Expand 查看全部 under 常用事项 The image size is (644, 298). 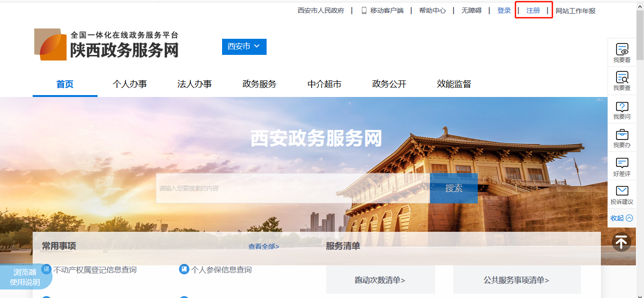click(x=264, y=246)
